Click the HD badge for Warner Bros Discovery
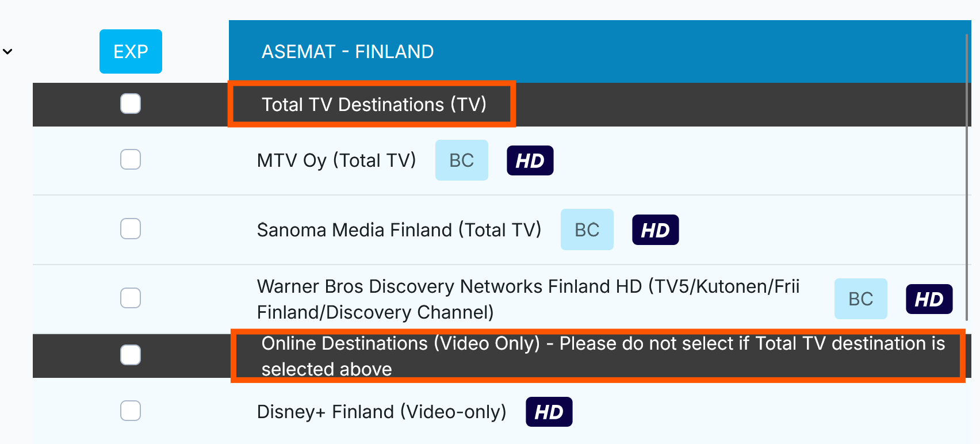This screenshot has height=444, width=980. pos(929,299)
